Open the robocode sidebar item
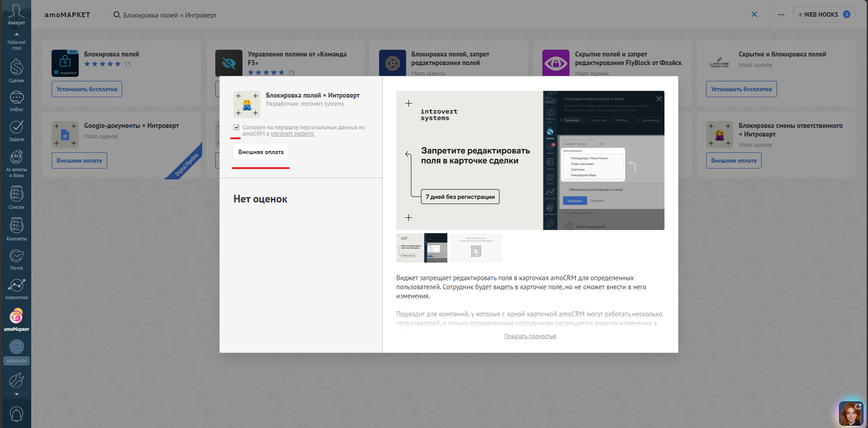 pyautogui.click(x=16, y=352)
